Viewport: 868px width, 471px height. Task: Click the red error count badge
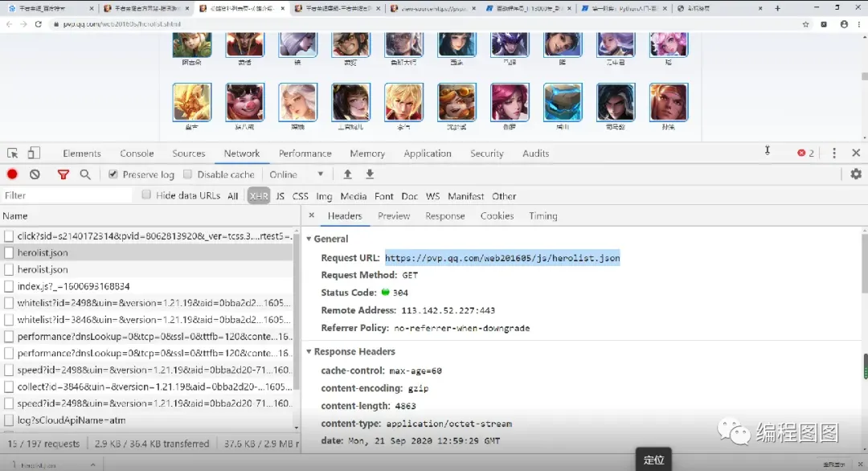tap(805, 154)
